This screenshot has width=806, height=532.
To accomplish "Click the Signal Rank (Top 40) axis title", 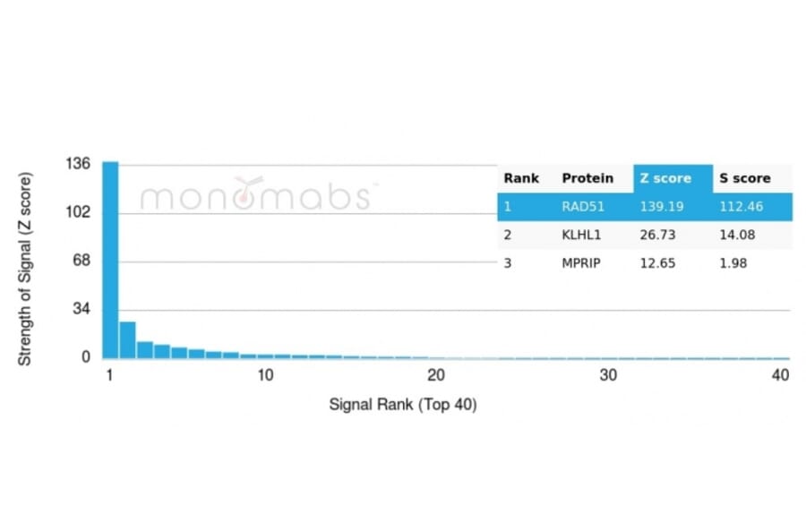I will pos(403,405).
